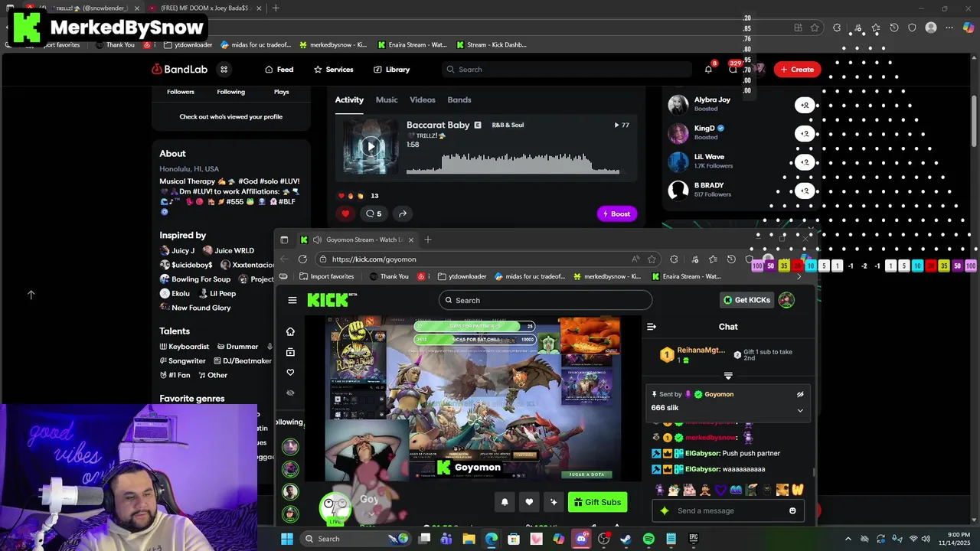This screenshot has width=980, height=551.
Task: Show hidden system tray icons
Action: coord(848,539)
